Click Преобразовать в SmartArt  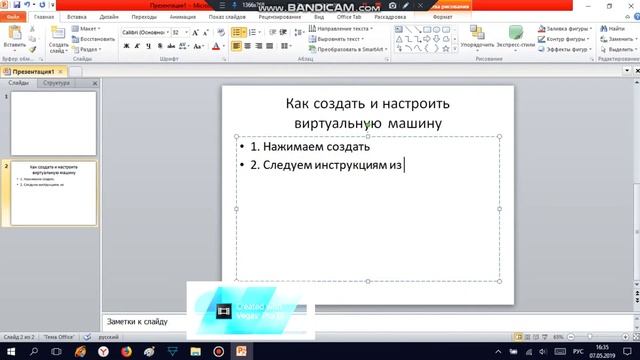coord(348,49)
